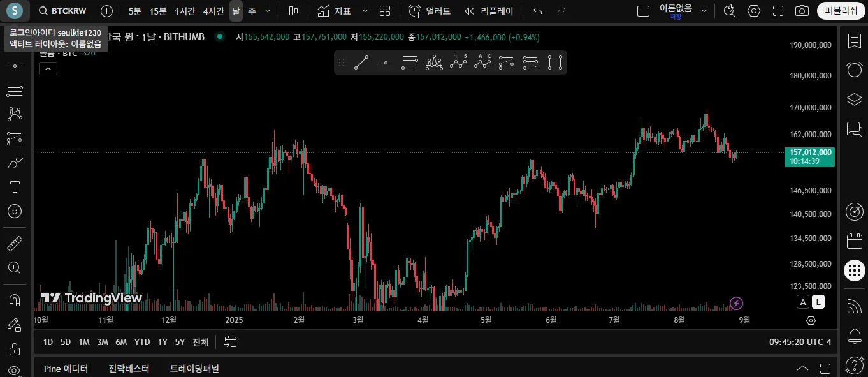This screenshot has width=868, height=377.
Task: Open the 전략테스터 tab
Action: [129, 368]
